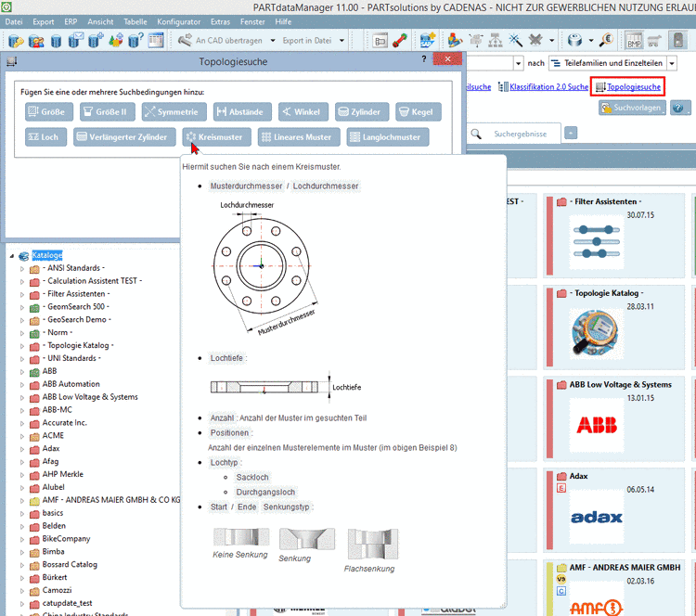Open the Export in Datei dropdown arrow
696x616 pixels.
342,41
